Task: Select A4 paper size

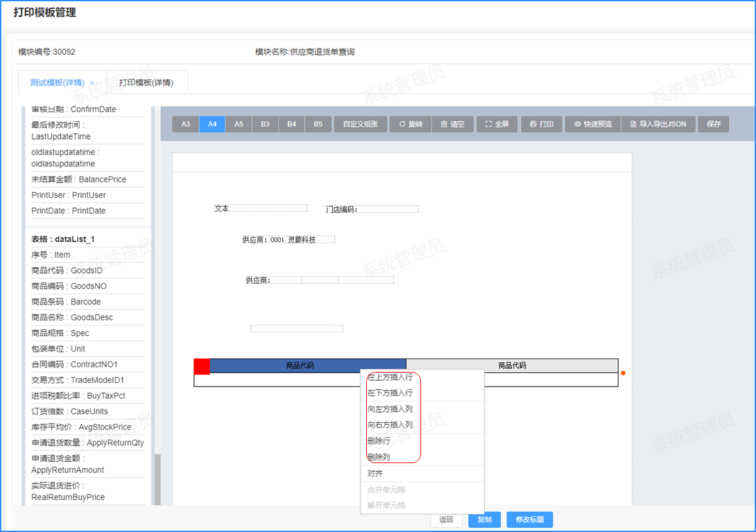Action: 212,124
